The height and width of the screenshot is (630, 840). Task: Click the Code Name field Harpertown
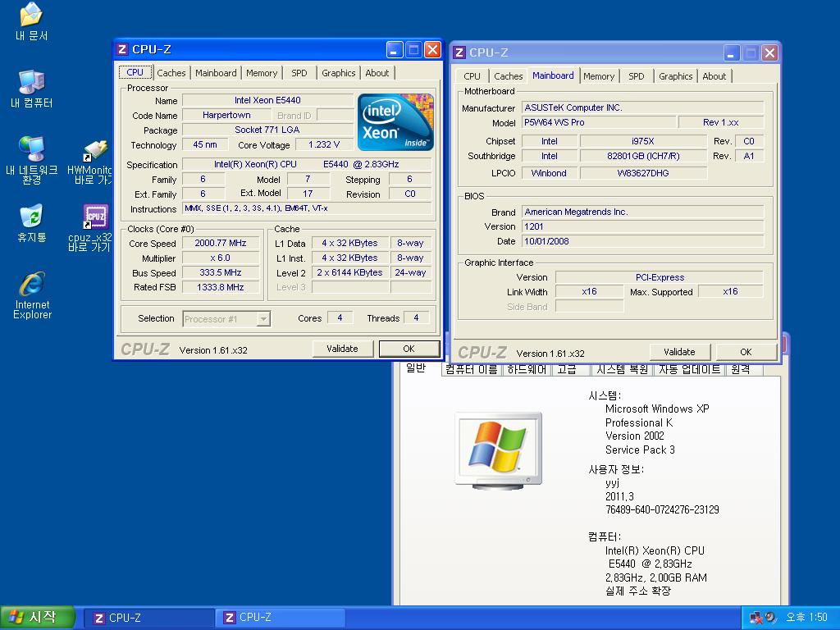(226, 115)
